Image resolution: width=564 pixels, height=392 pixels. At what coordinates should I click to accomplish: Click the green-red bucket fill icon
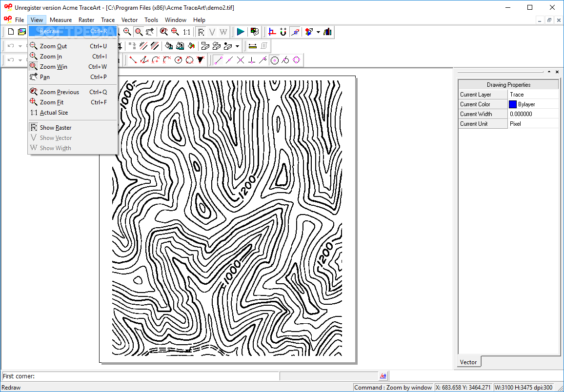(191, 46)
